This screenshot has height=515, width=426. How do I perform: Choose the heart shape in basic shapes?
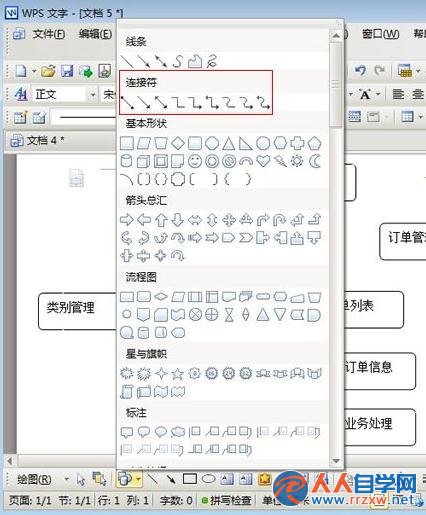click(263, 161)
